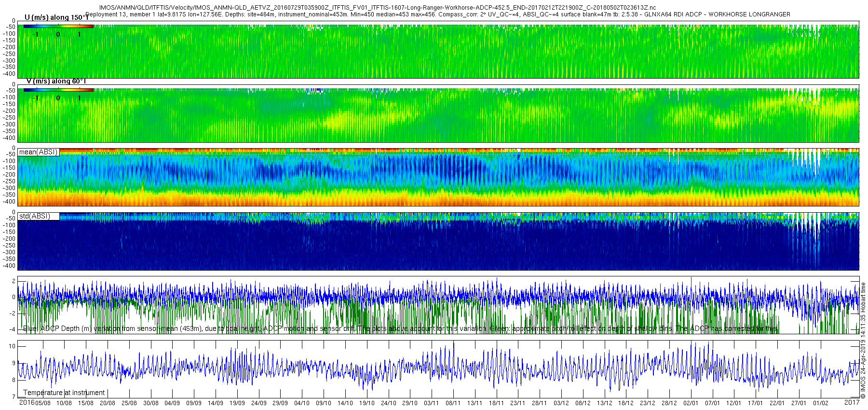Click the '13/11' date tick label
The width and height of the screenshot is (868, 410).
[x=475, y=403]
